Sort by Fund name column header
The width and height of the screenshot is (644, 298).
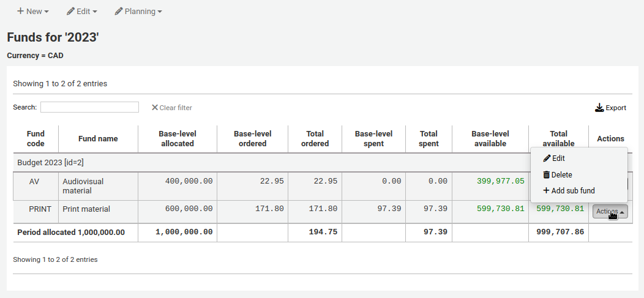[x=98, y=139]
